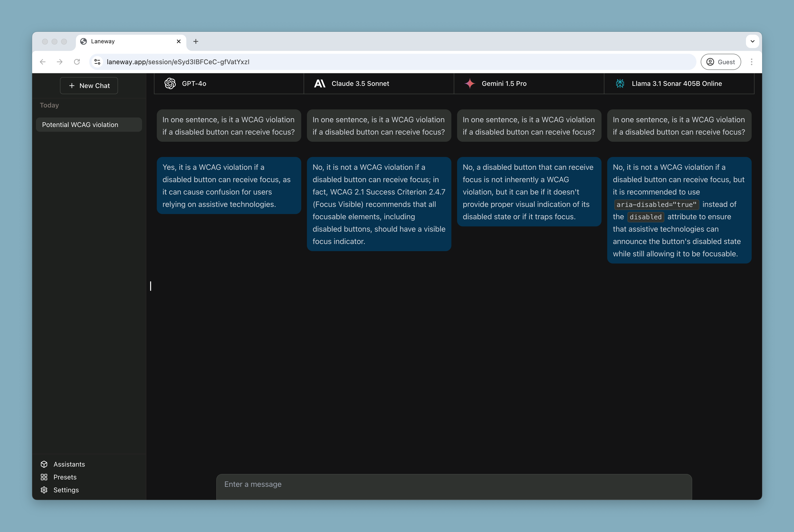
Task: Click the 'disabled' inline code in Llama reply
Action: tap(646, 217)
